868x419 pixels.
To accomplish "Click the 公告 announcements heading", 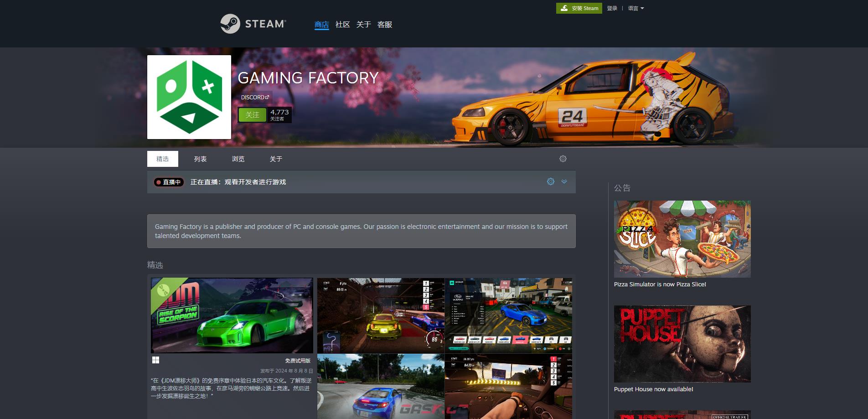I will coord(622,188).
